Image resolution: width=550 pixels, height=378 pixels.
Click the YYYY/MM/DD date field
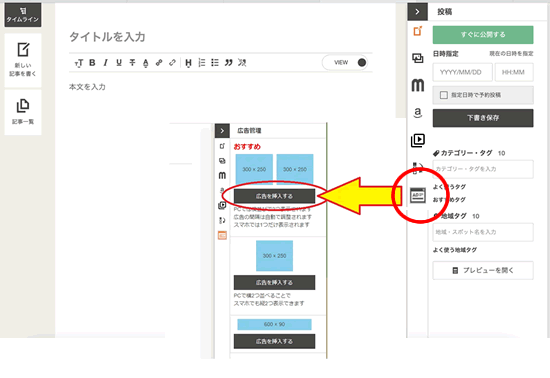(462, 72)
